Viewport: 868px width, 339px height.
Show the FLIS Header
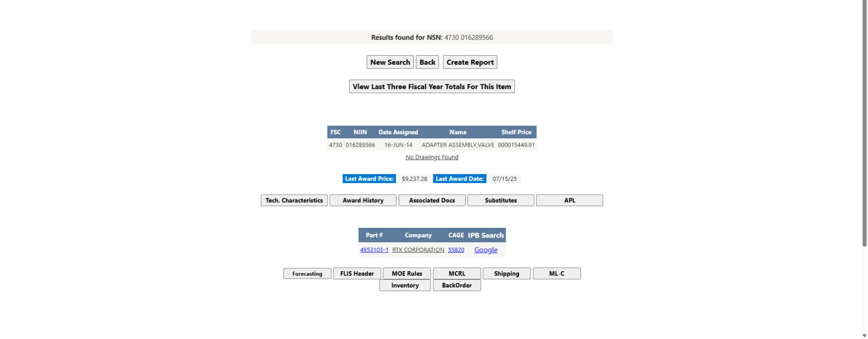[x=357, y=274]
